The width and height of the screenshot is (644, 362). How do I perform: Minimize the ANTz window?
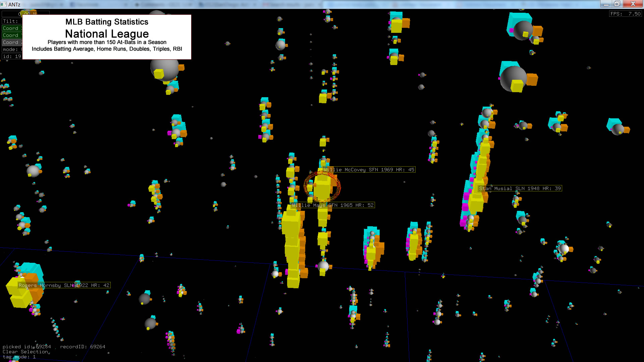coord(606,4)
